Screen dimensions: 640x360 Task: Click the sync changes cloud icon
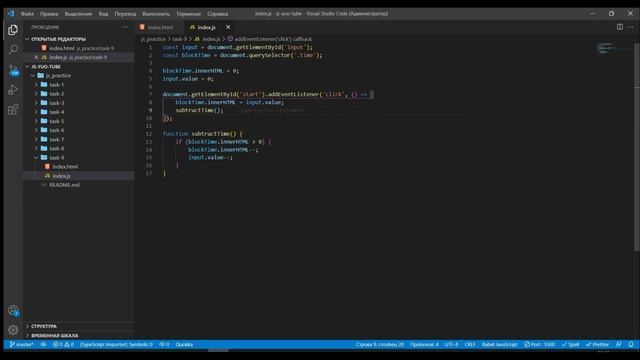pyautogui.click(x=43, y=344)
